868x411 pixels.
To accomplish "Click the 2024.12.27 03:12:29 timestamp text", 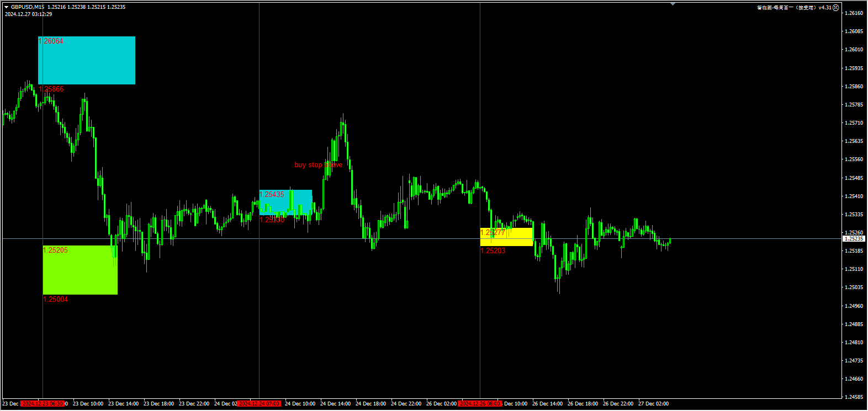I will (x=28, y=14).
